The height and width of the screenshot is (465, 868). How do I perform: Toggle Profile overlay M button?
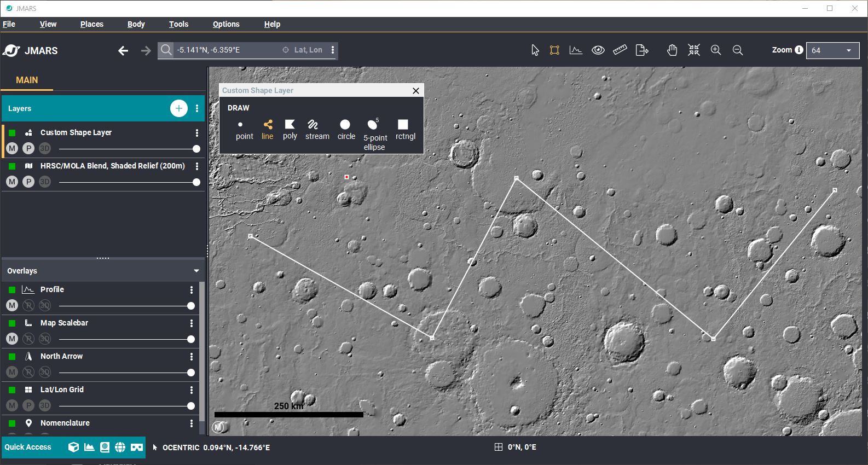12,305
